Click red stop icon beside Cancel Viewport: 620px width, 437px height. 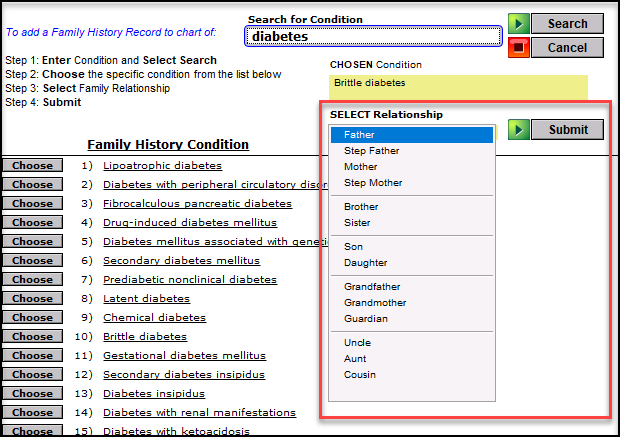click(x=518, y=47)
